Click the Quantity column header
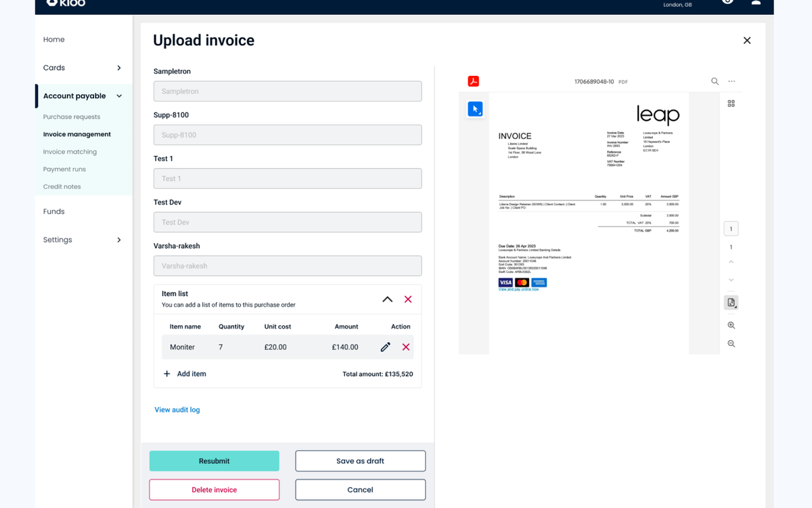This screenshot has width=812, height=508. 231,326
